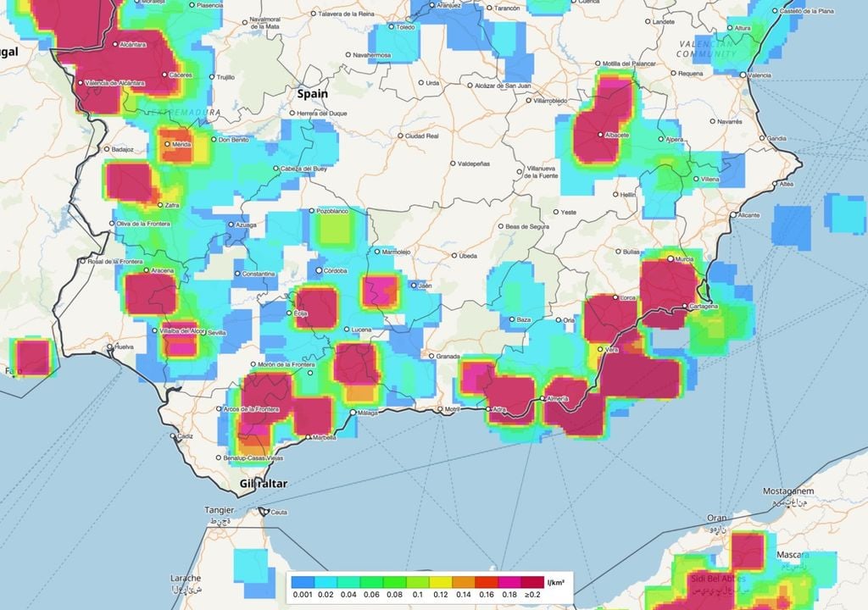This screenshot has height=610, width=868.
Task: Click the Cáceres city label
Action: [181, 75]
